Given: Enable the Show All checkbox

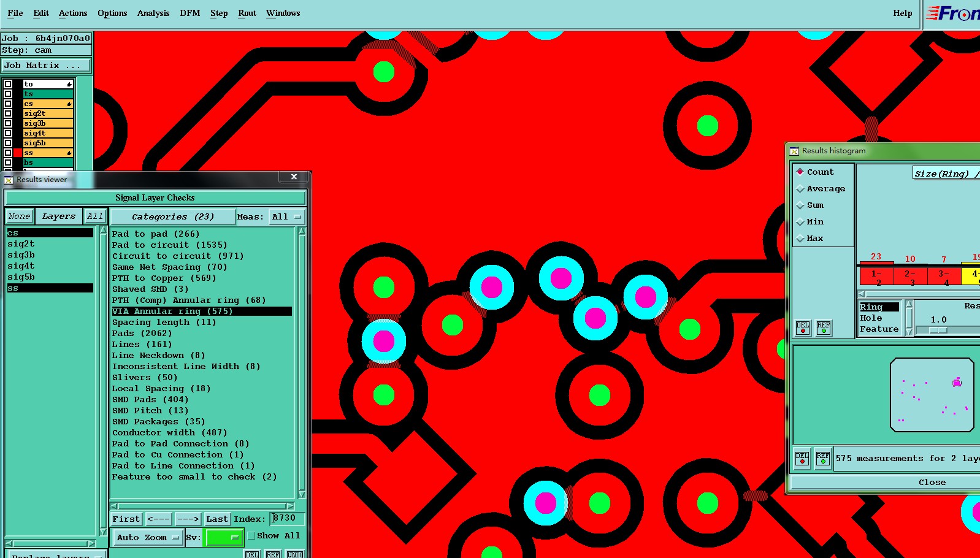Looking at the screenshot, I should click(x=251, y=536).
